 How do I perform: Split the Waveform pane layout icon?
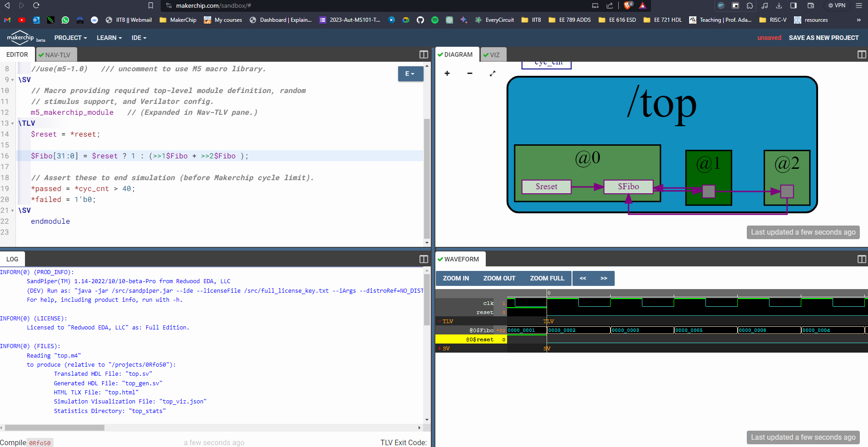click(862, 259)
